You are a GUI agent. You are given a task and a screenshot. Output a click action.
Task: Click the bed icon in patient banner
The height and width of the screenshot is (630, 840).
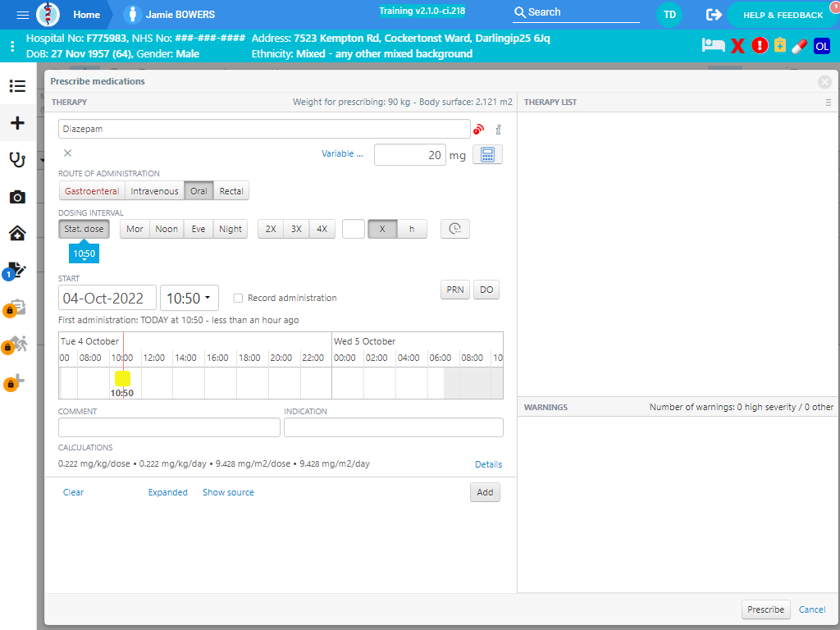click(x=713, y=46)
